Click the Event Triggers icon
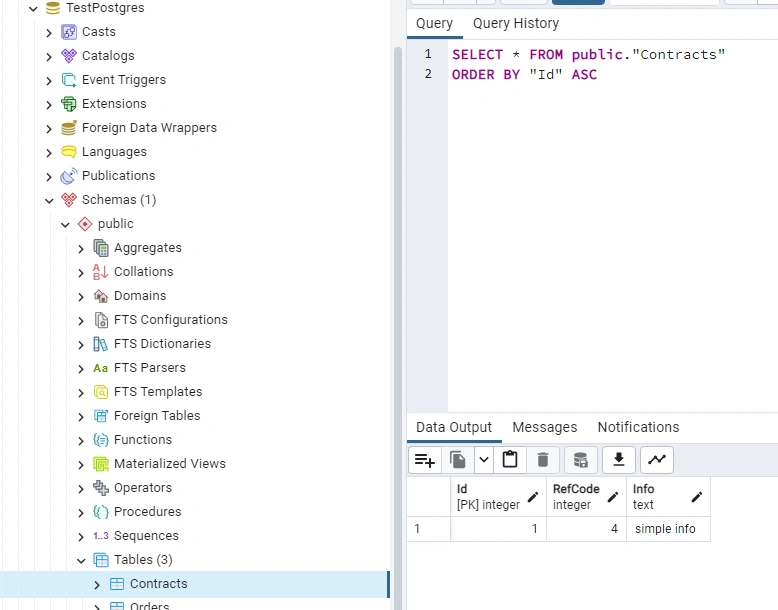 [x=68, y=80]
